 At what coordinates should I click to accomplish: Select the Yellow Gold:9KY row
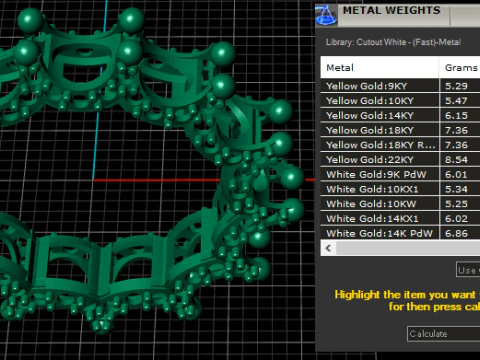click(400, 86)
